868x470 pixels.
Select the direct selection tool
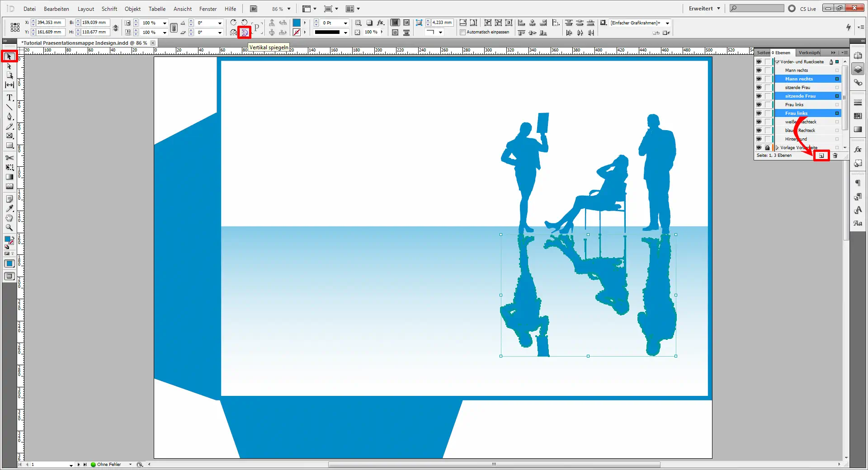(x=9, y=66)
